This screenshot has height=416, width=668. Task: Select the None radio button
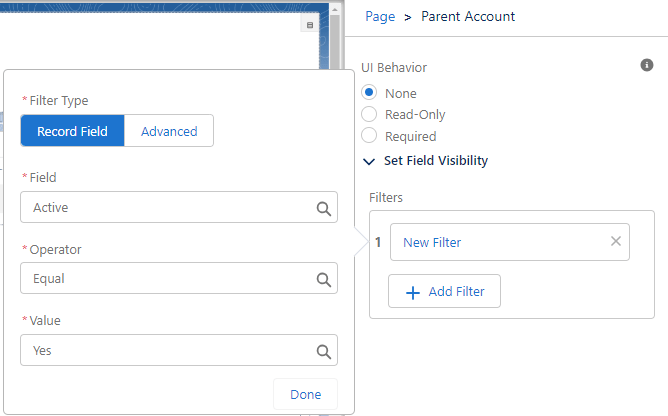coord(369,93)
